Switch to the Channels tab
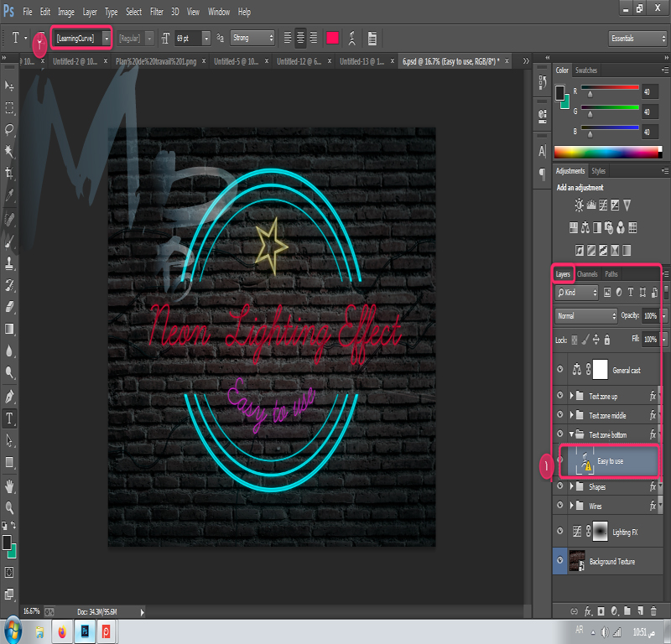 (x=586, y=274)
